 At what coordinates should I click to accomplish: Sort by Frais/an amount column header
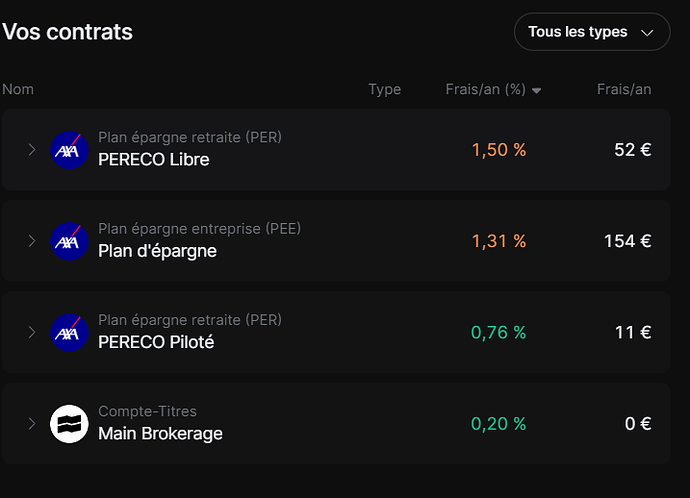(624, 89)
